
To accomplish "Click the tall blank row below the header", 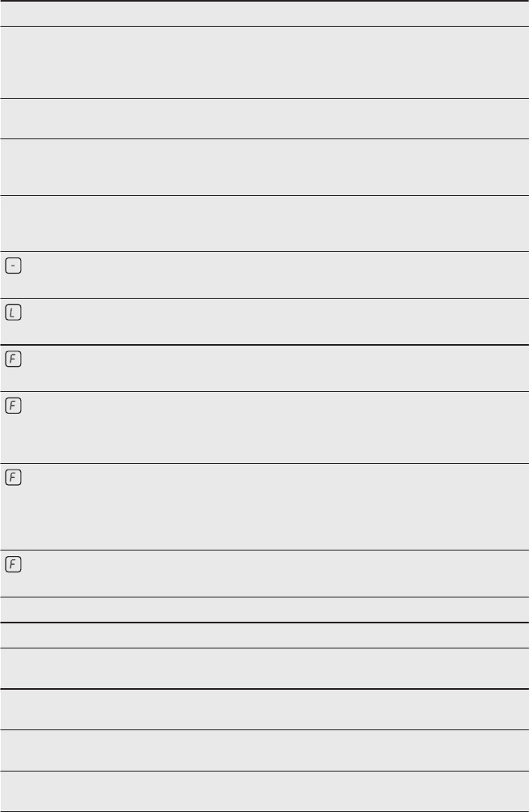I will 264,62.
